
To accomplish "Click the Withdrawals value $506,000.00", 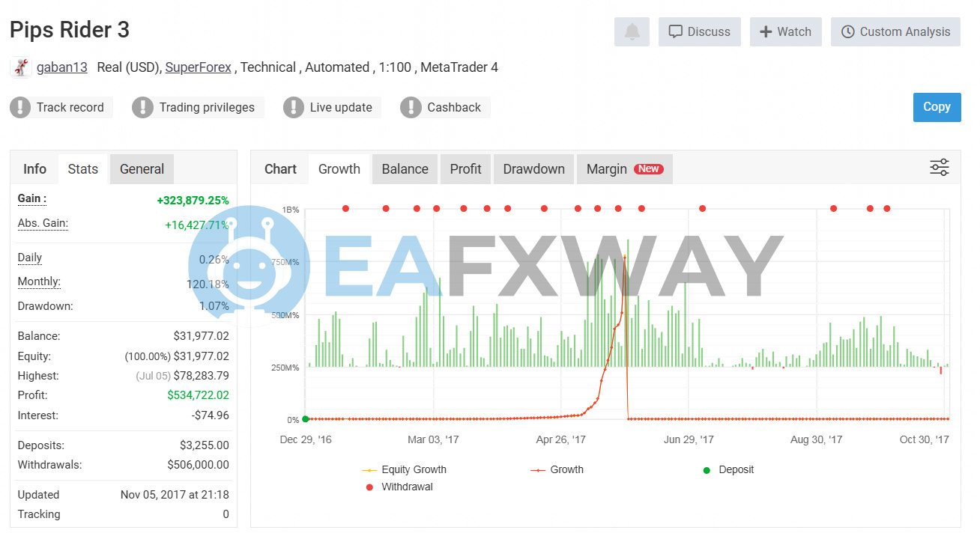I will tap(199, 465).
